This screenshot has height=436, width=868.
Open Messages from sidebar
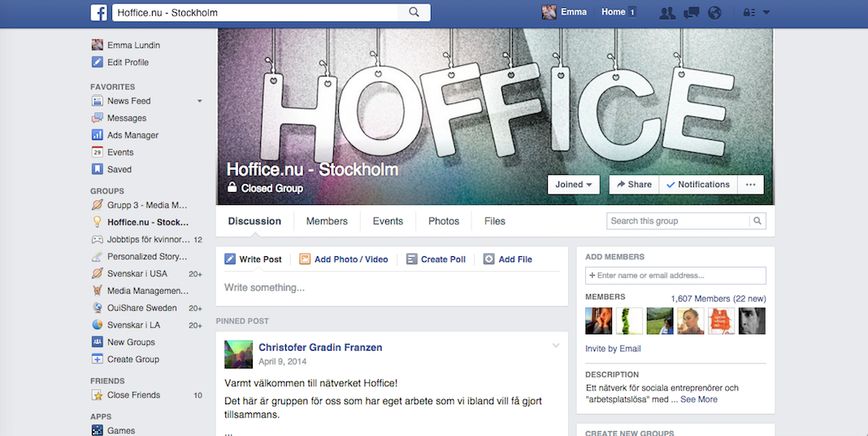tap(127, 118)
